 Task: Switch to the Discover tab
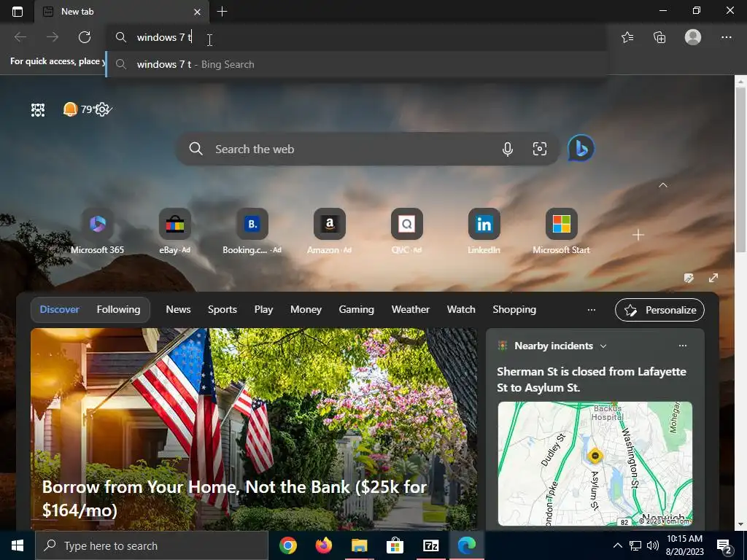click(x=60, y=309)
